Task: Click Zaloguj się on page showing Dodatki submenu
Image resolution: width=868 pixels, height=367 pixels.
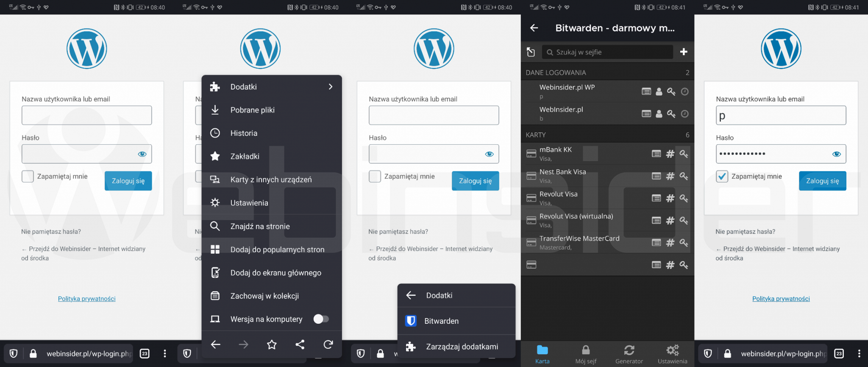Action: 475,181
